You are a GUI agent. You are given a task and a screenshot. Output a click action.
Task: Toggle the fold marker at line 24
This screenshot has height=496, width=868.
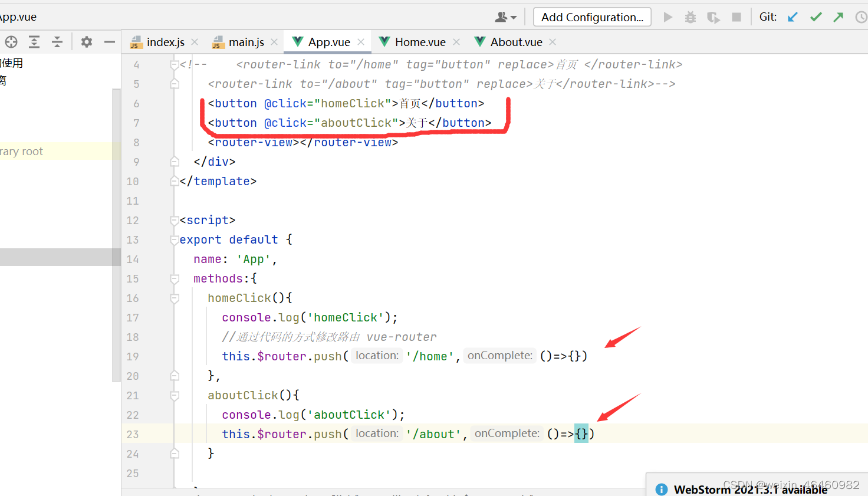pos(175,454)
